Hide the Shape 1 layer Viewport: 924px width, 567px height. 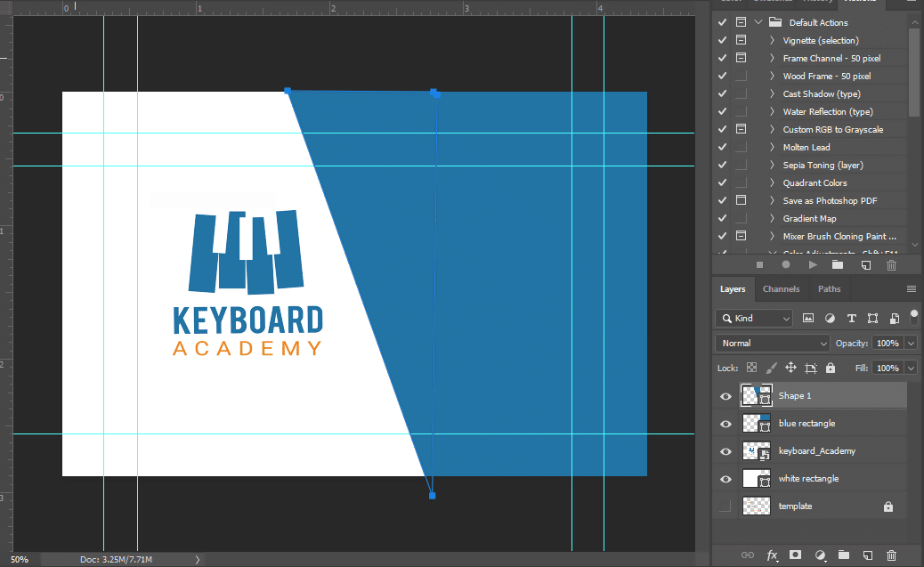726,397
